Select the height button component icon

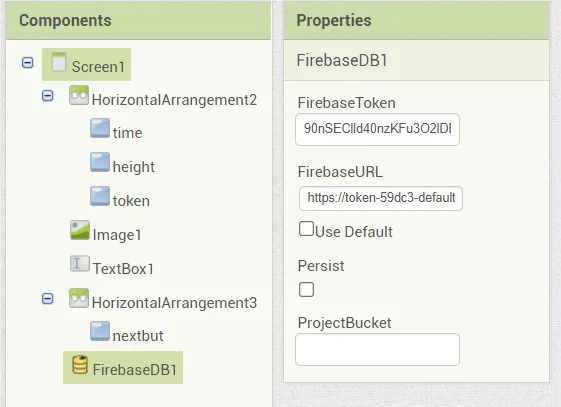(x=100, y=162)
